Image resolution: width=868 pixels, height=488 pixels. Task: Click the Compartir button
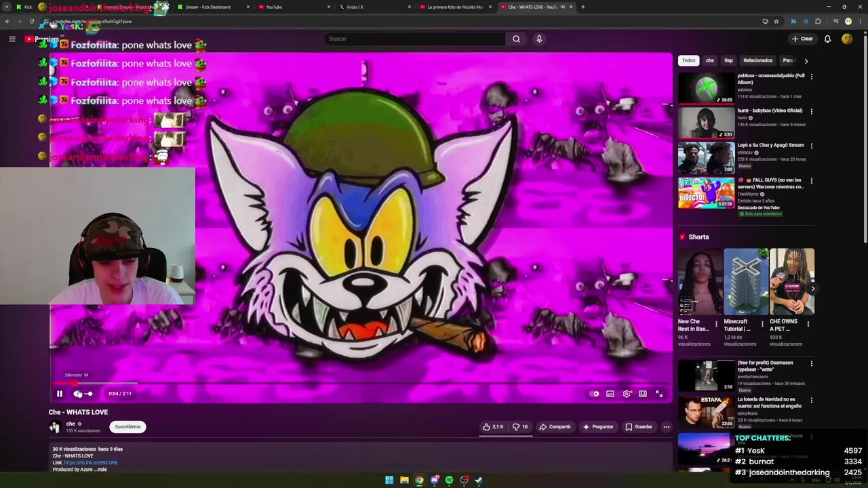pyautogui.click(x=555, y=427)
